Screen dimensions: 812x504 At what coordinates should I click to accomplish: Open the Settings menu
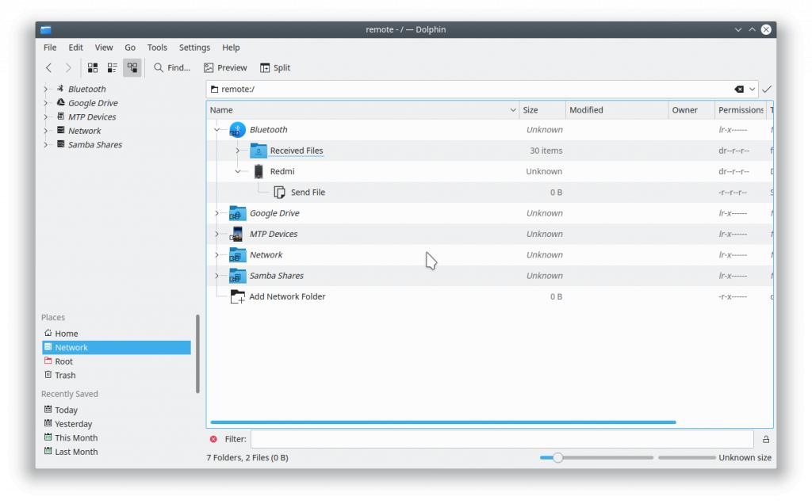pyautogui.click(x=194, y=48)
